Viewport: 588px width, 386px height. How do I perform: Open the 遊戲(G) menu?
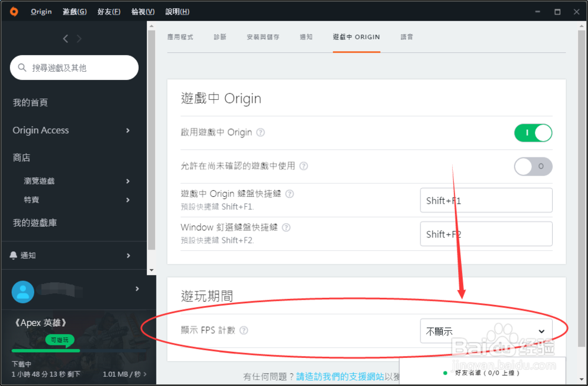point(75,12)
